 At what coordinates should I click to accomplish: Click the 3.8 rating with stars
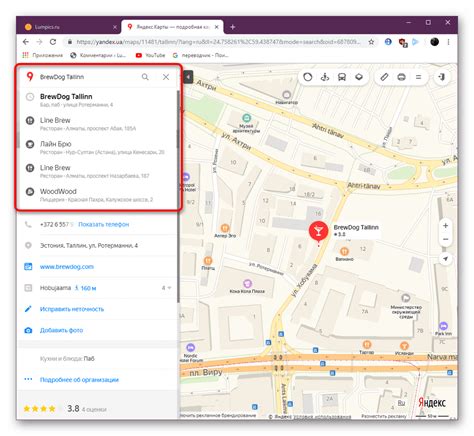tap(65, 409)
